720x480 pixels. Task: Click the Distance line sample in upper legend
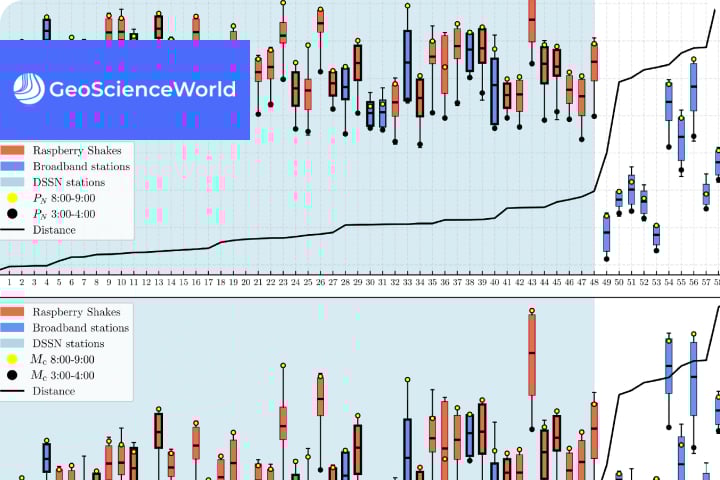[13, 230]
